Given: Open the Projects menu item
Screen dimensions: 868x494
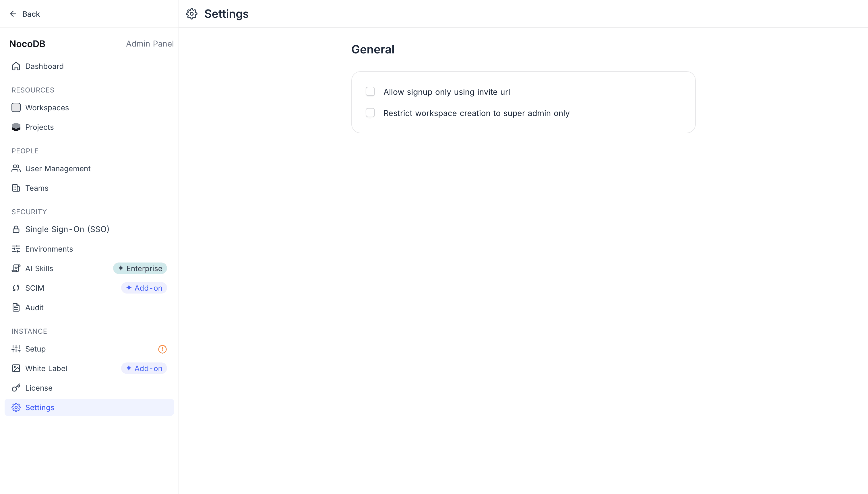Looking at the screenshot, I should 89,127.
